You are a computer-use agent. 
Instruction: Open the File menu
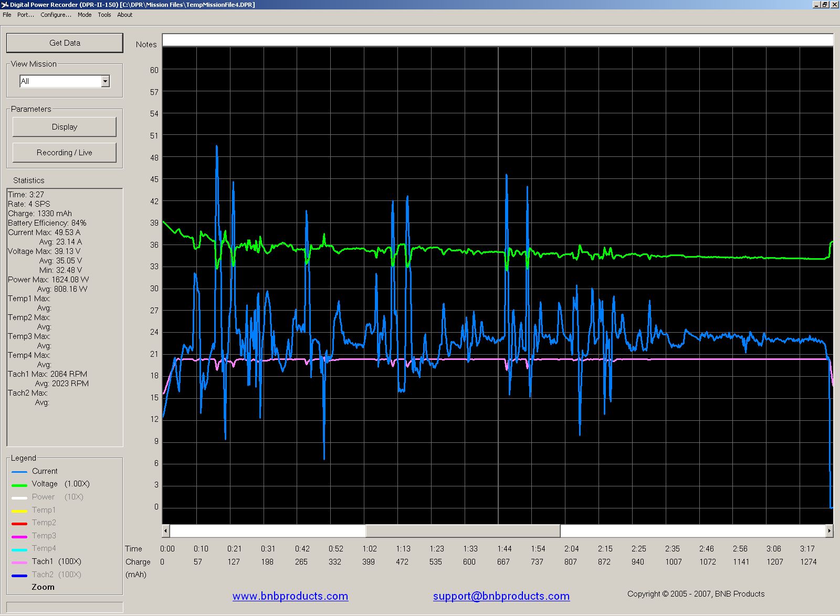coord(7,15)
